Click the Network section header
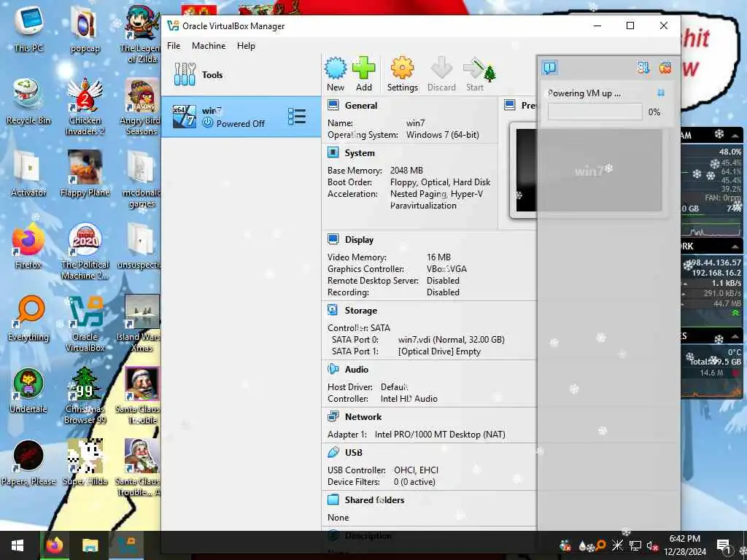 pos(363,416)
